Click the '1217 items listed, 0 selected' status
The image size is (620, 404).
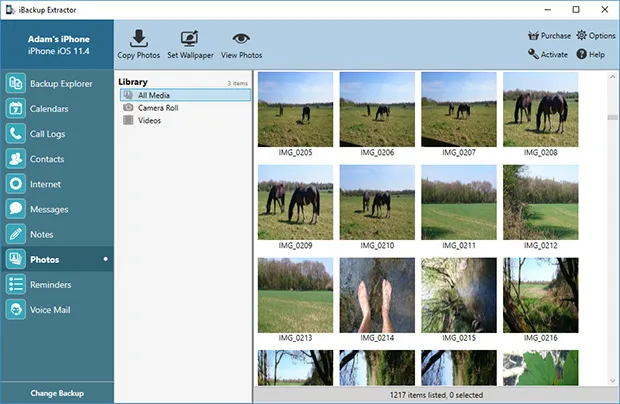(436, 395)
